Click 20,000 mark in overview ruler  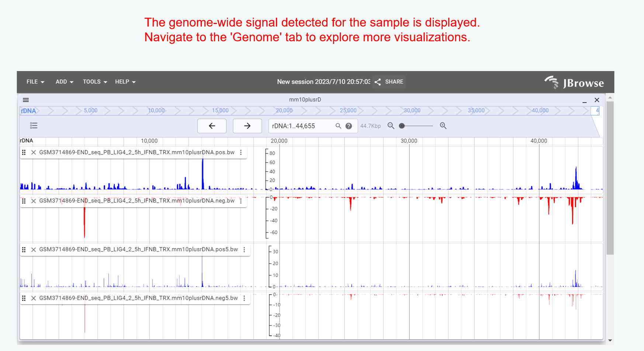[284, 111]
